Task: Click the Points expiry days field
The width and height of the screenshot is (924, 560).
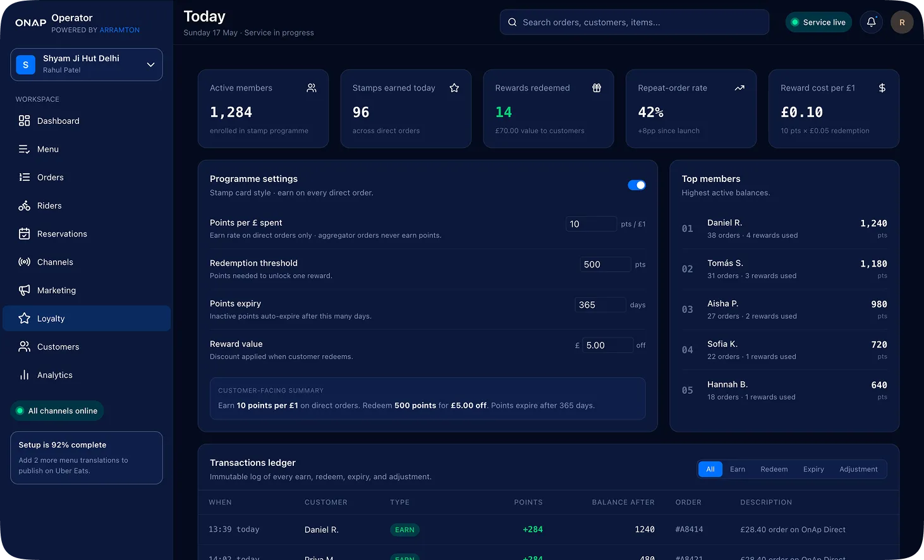Action: click(600, 305)
